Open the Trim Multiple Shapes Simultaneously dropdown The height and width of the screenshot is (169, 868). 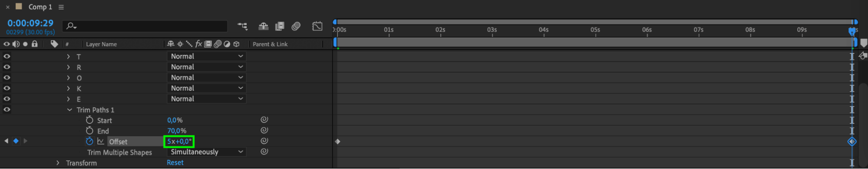click(207, 152)
